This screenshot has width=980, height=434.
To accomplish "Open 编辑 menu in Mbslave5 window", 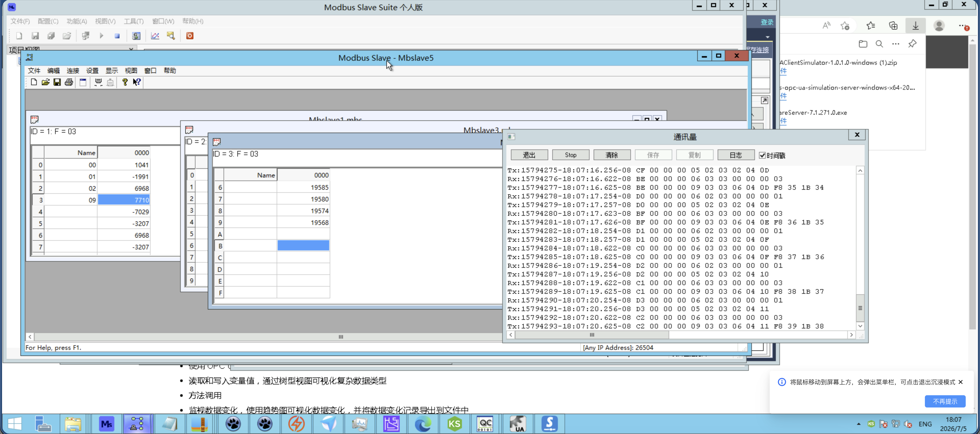I will pyautogui.click(x=53, y=71).
